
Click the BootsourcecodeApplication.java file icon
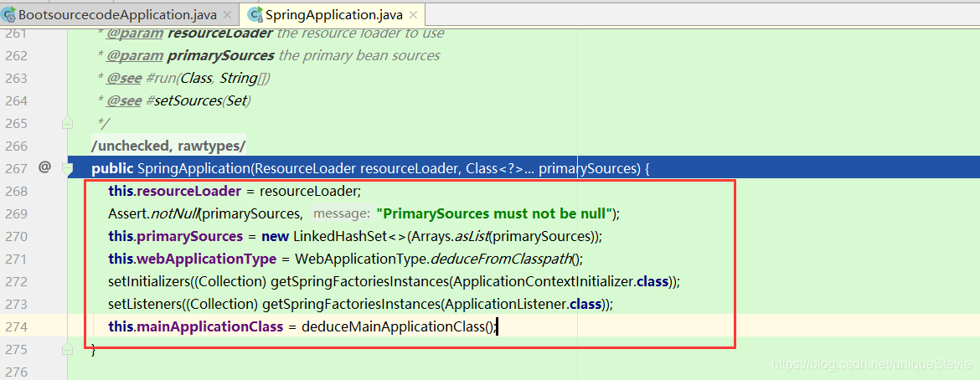(8, 13)
